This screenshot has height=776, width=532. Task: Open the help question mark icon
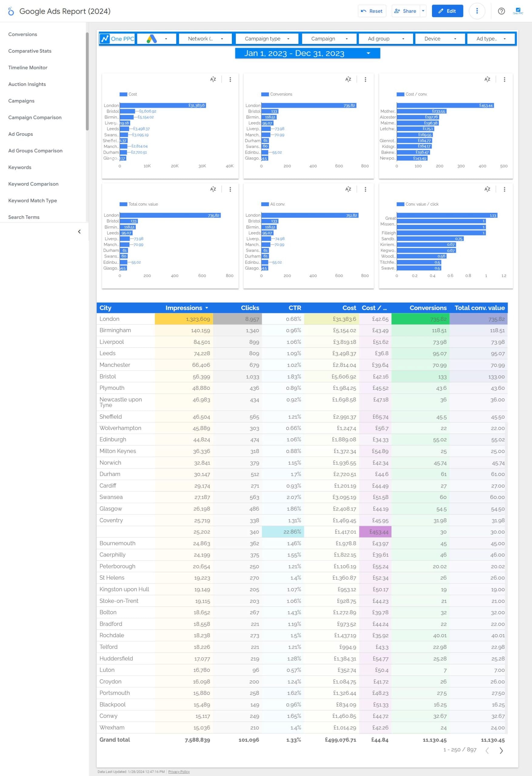pyautogui.click(x=501, y=11)
